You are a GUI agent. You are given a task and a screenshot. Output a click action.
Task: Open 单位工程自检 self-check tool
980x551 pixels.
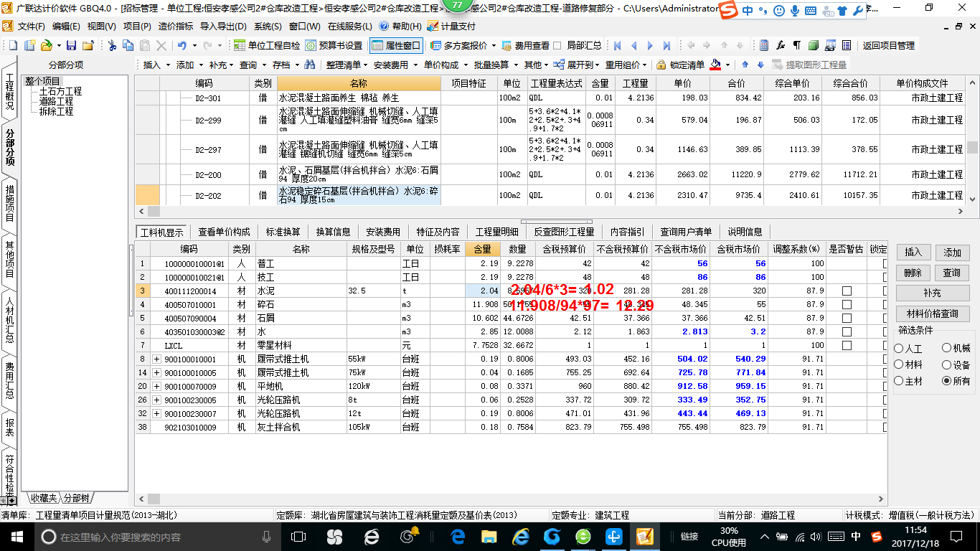267,45
